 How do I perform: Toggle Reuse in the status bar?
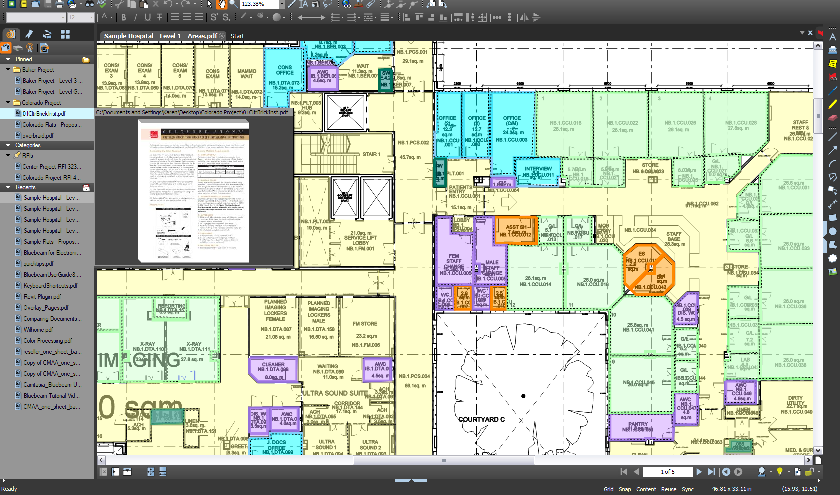coord(669,489)
